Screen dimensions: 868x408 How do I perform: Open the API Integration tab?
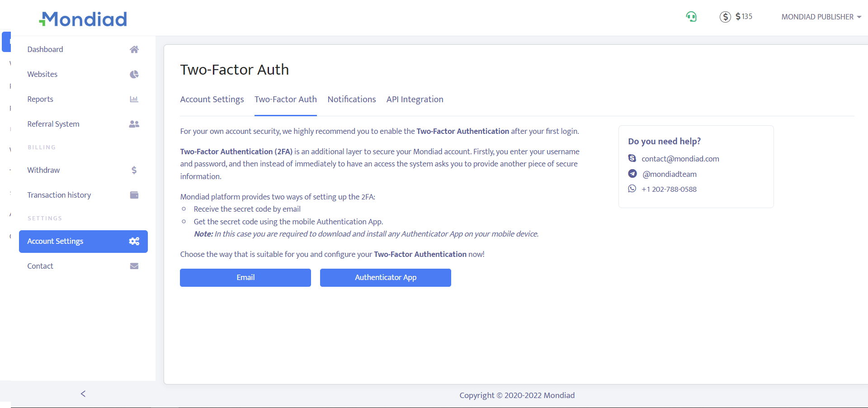[x=415, y=100]
